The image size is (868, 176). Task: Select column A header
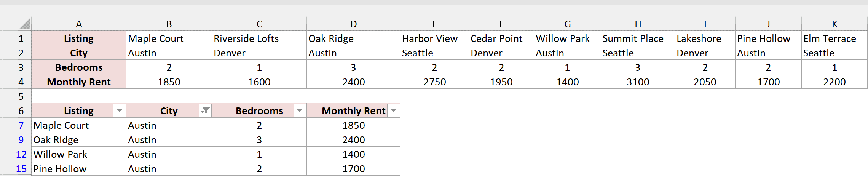(x=79, y=24)
